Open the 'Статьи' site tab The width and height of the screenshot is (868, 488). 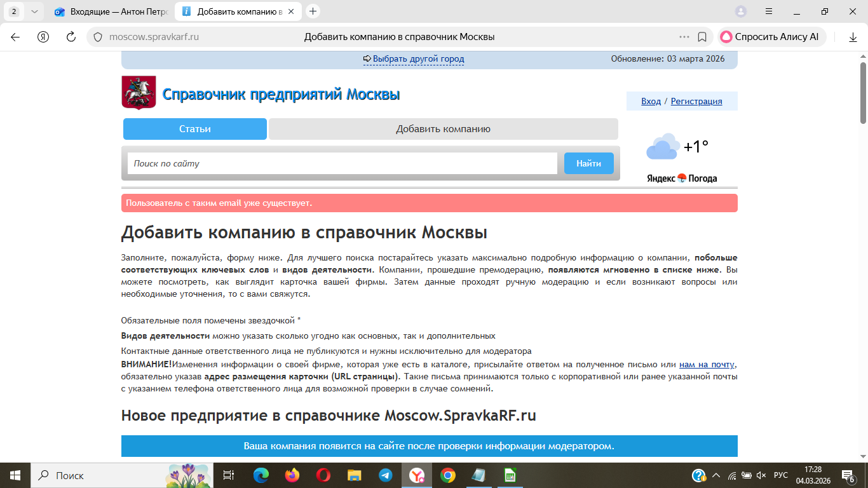pyautogui.click(x=195, y=129)
